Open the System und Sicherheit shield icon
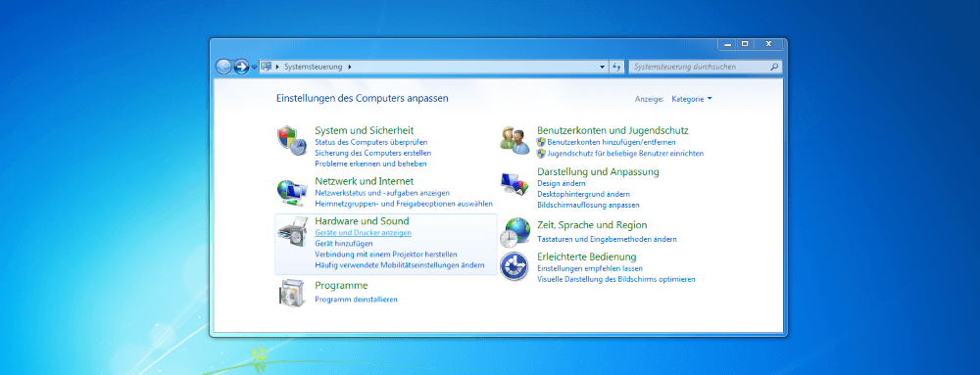Image resolution: width=980 pixels, height=375 pixels. click(292, 140)
